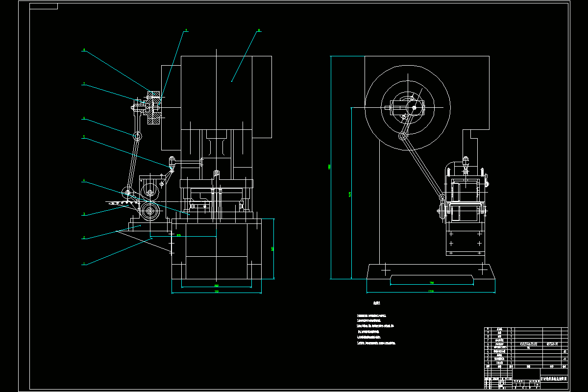The height and width of the screenshot is (392, 588).
Task: Select the 770 dimension below the front view
Action: click(216, 292)
